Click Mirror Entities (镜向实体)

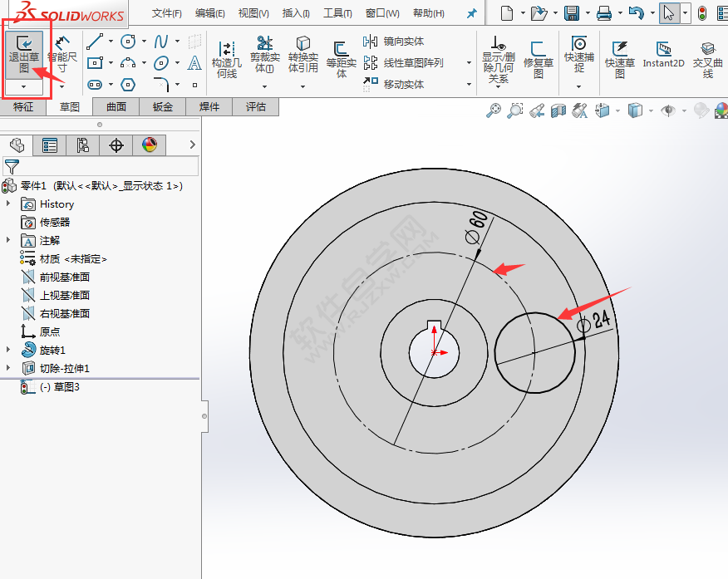[x=393, y=42]
